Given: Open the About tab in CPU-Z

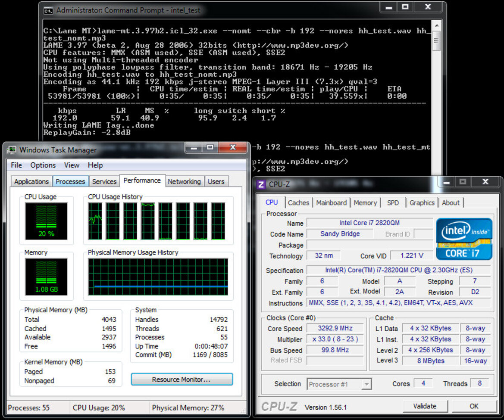Looking at the screenshot, I should click(x=451, y=202).
